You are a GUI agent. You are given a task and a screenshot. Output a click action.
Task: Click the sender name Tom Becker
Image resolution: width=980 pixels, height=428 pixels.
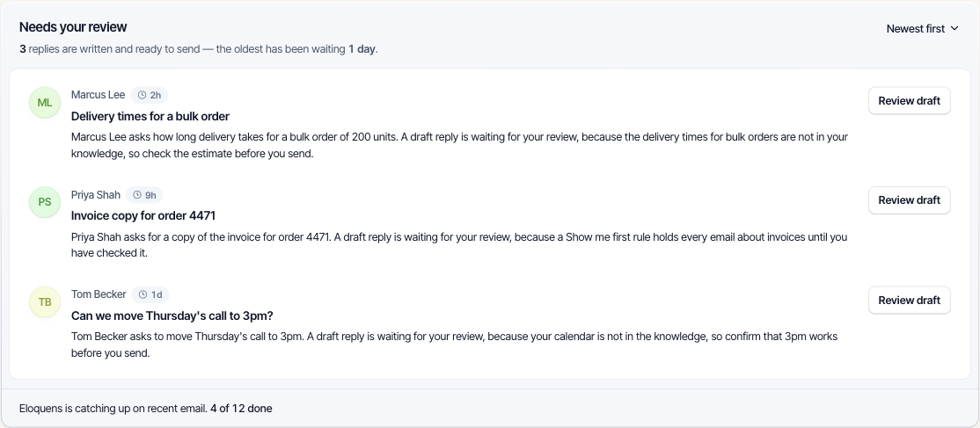(x=99, y=294)
